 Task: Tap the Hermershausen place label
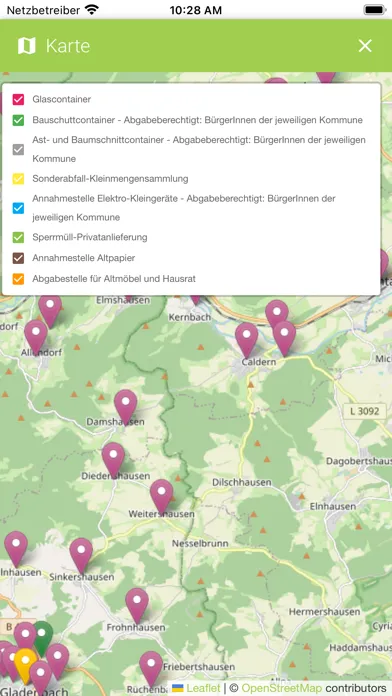(325, 612)
